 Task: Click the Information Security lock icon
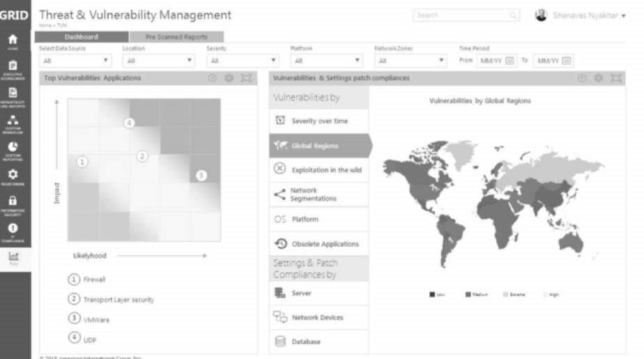tap(13, 202)
